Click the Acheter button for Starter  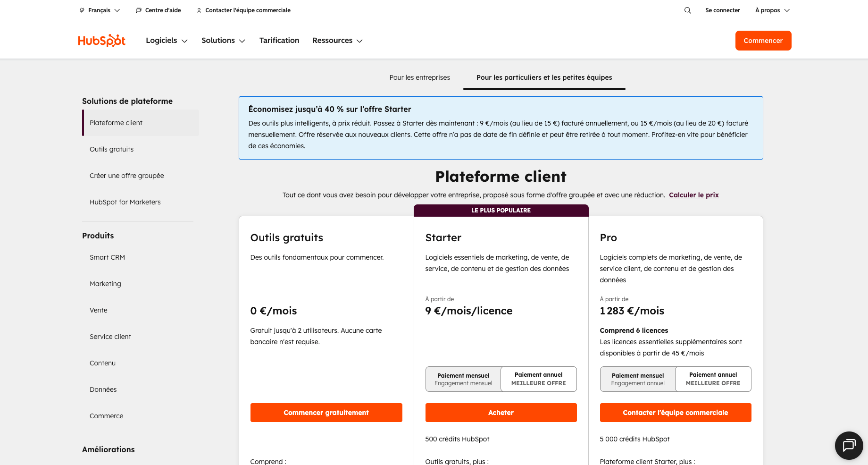[501, 412]
